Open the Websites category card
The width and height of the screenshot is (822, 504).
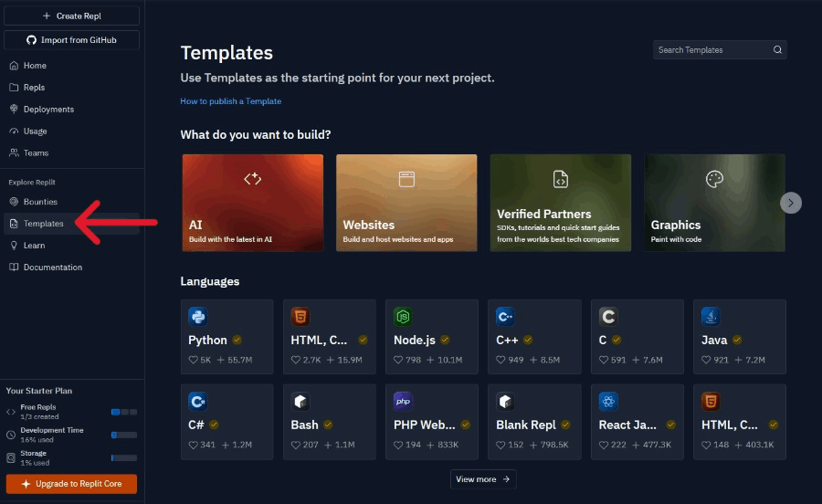[406, 203]
